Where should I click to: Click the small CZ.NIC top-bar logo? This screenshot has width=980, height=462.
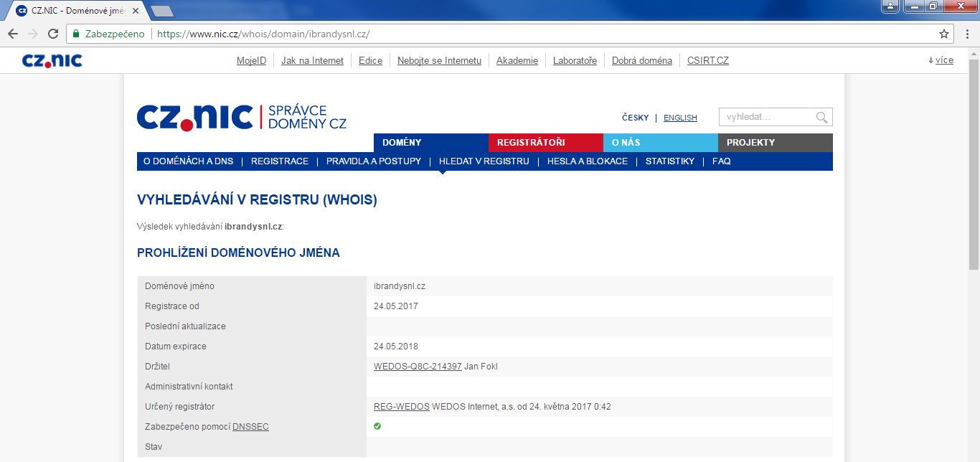52,61
